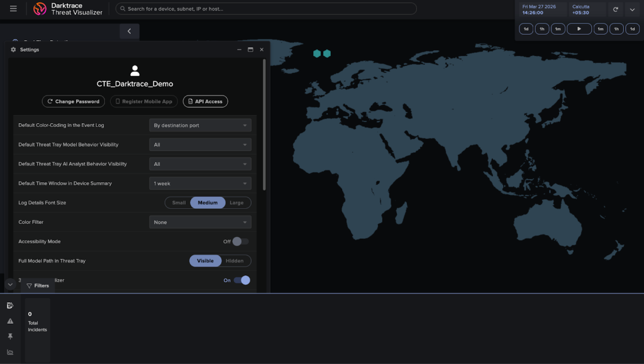The height and width of the screenshot is (364, 644).
Task: Step back one day on timeline
Action: click(526, 29)
